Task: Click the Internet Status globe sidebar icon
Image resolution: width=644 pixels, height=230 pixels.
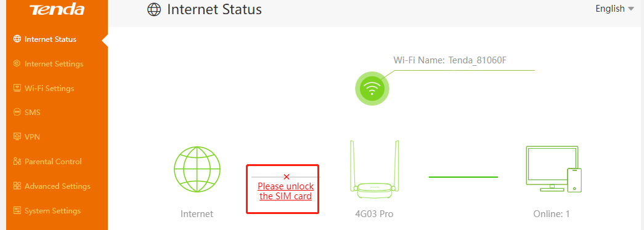Action: click(17, 39)
